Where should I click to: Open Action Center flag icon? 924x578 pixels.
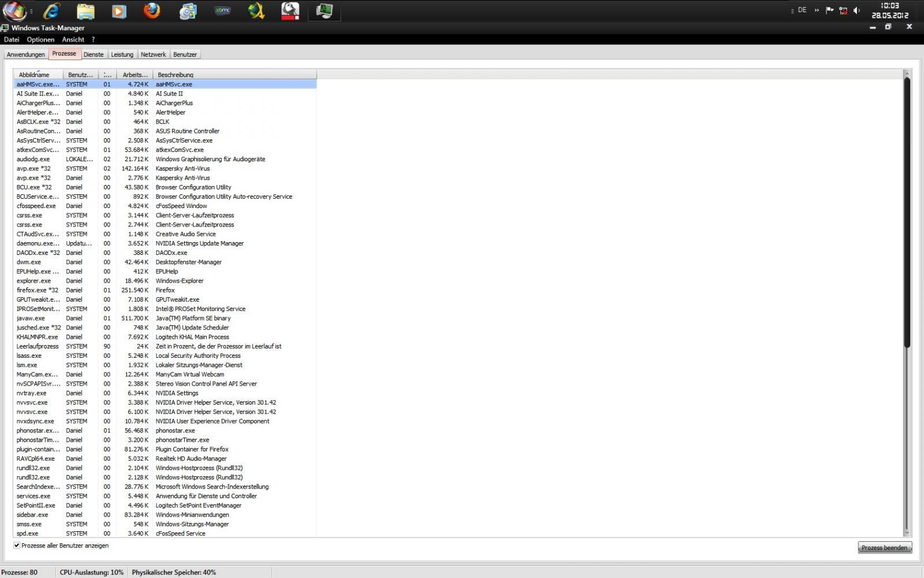pos(830,10)
